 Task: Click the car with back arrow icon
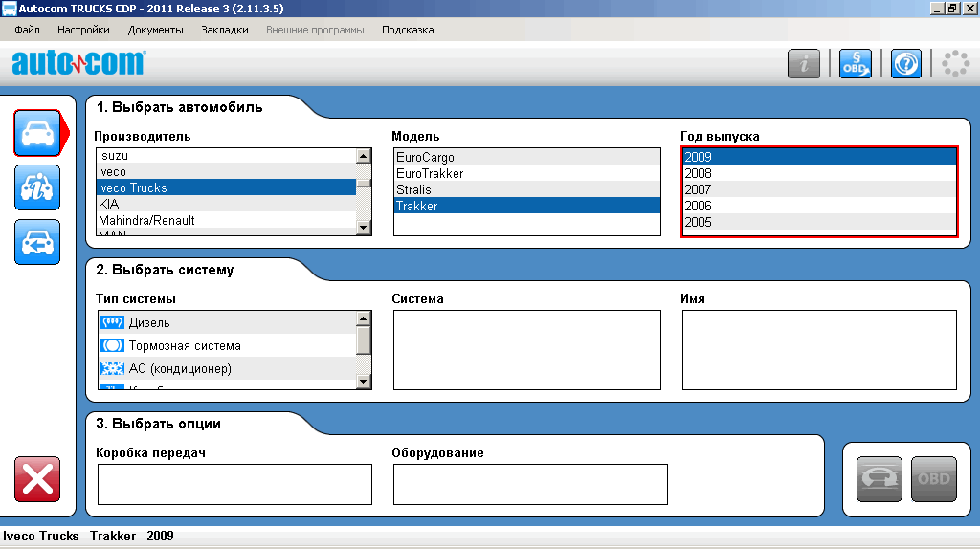pos(37,242)
